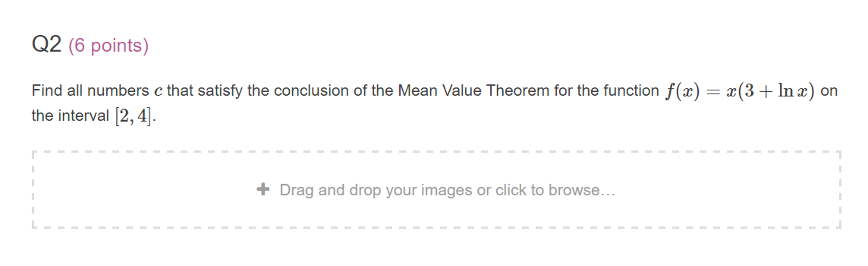Click the Q2 heading
The width and height of the screenshot is (868, 266).
tap(47, 43)
